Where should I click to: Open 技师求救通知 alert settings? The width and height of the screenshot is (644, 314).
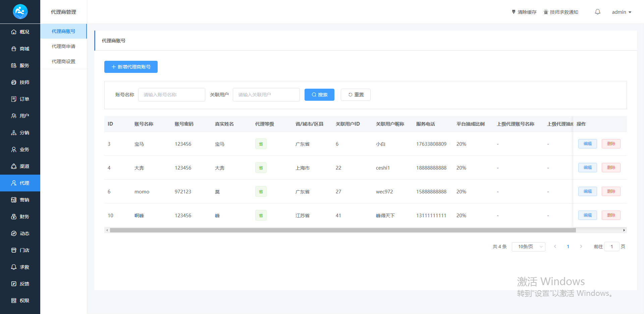tap(561, 12)
